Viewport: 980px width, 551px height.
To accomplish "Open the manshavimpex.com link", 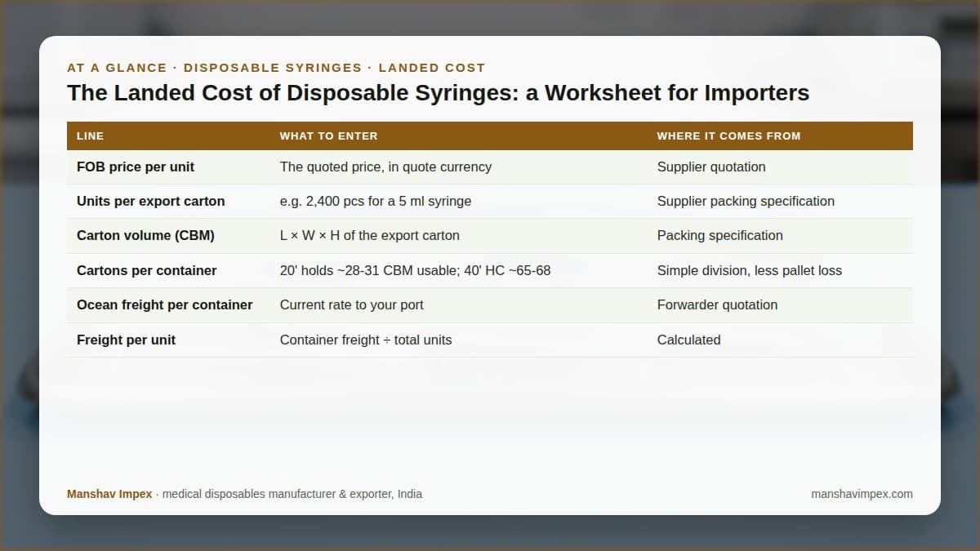I will 862,494.
